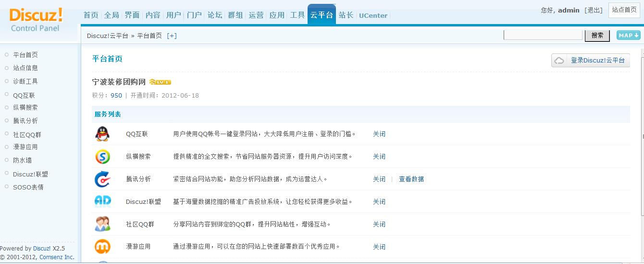This screenshot has width=644, height=264.
Task: Click the Discuz! footer link
Action: point(42,249)
